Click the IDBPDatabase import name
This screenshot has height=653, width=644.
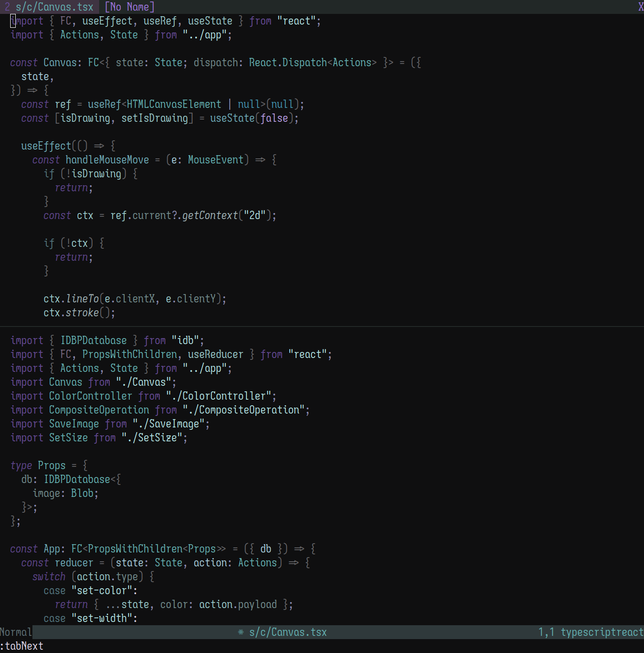pos(94,340)
